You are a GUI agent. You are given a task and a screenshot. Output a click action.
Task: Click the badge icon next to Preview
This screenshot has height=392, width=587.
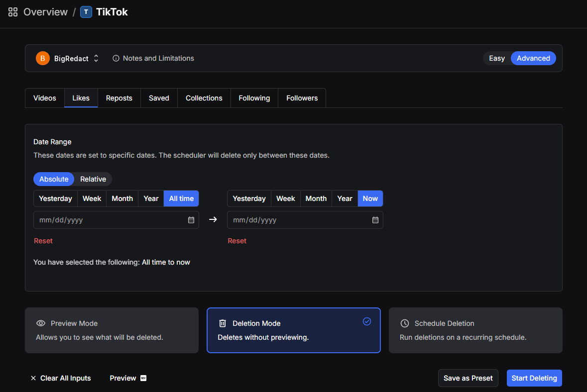pos(143,378)
